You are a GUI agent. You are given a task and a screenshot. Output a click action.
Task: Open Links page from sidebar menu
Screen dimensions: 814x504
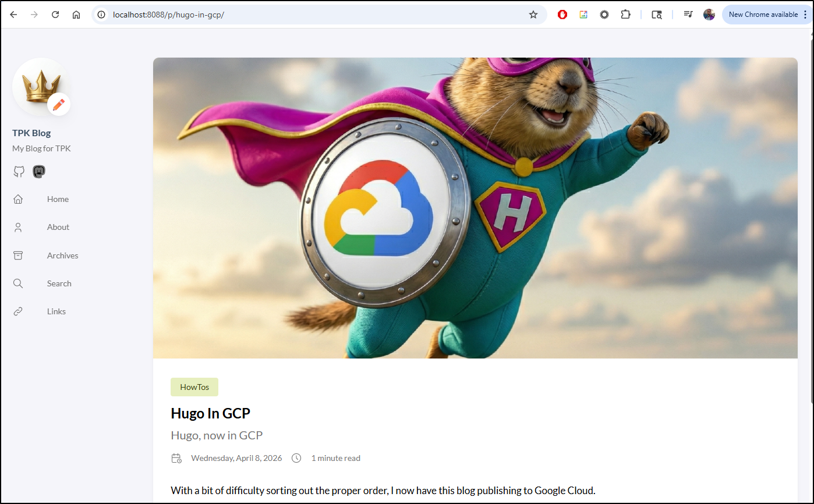56,311
